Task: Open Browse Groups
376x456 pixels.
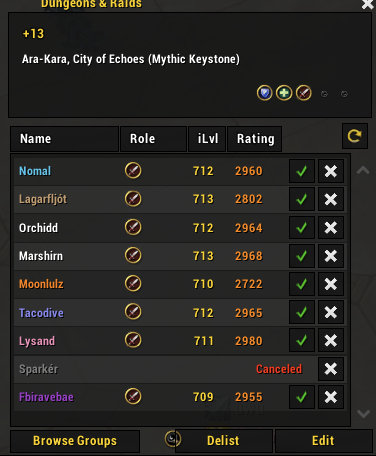Action: point(75,441)
